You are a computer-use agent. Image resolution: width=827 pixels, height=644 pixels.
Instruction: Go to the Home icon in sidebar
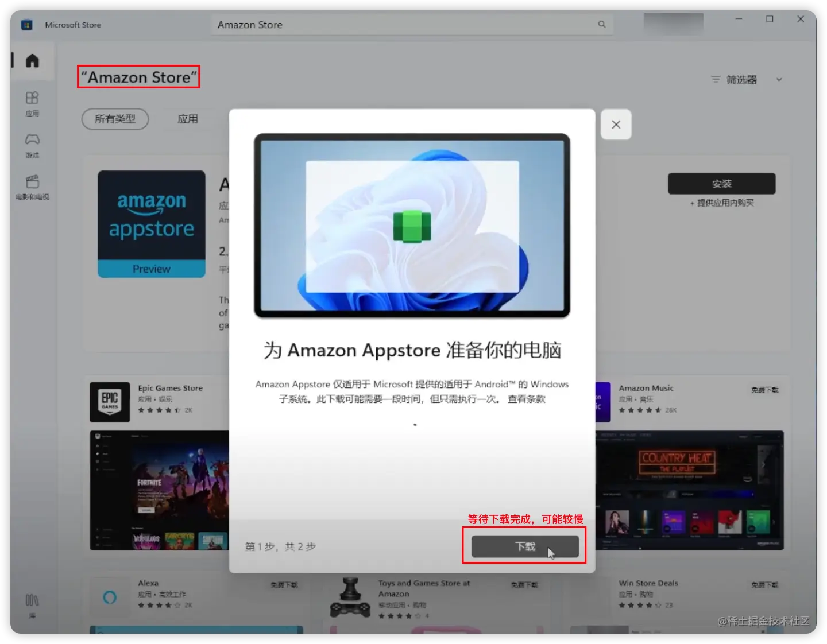tap(32, 60)
